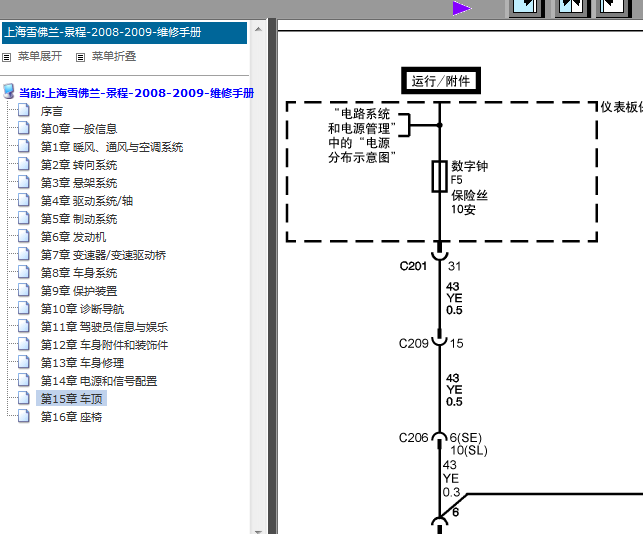643x534 pixels.
Task: Select highlighted 第15章 车顶
Action: tap(71, 399)
